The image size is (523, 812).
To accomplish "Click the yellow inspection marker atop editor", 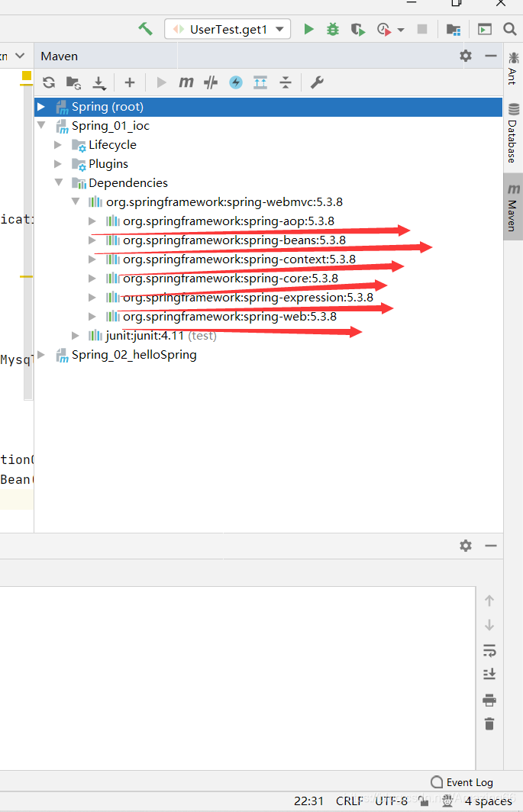I will (27, 76).
